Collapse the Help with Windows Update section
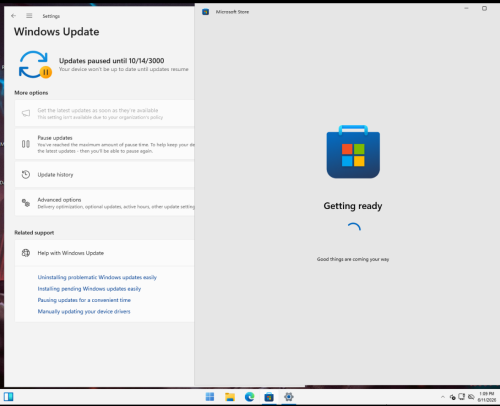The height and width of the screenshot is (406, 500). (105, 253)
